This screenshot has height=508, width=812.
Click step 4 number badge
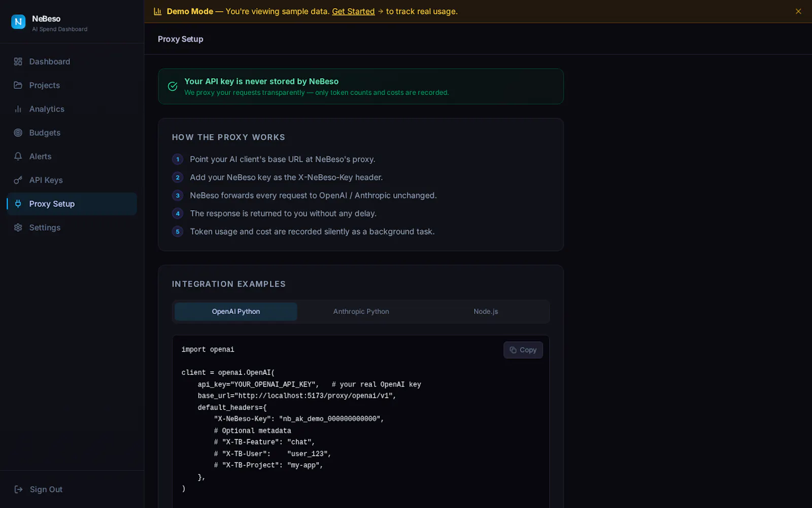click(x=178, y=213)
